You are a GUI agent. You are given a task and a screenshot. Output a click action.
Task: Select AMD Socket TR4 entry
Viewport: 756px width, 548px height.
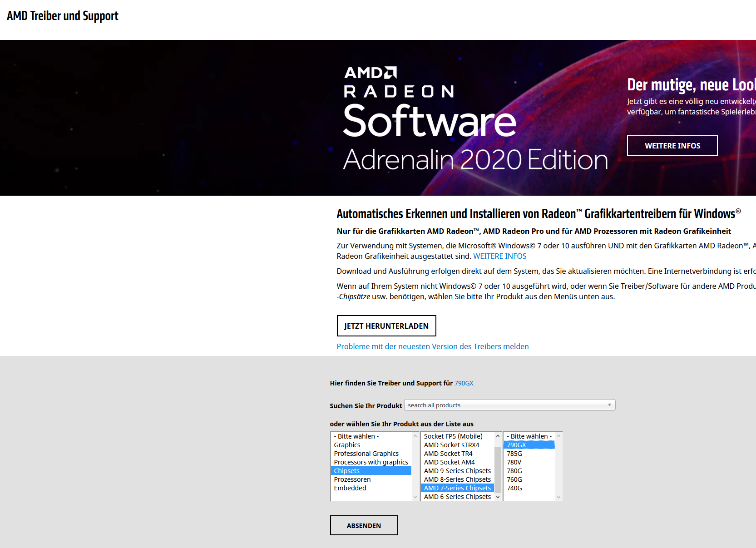click(458, 454)
